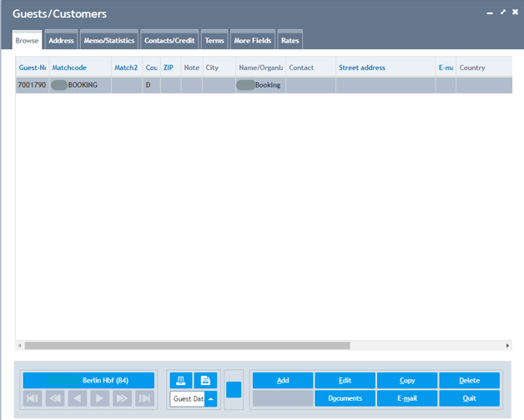This screenshot has width=524, height=420.
Task: Click the print icon button
Action: 181,381
